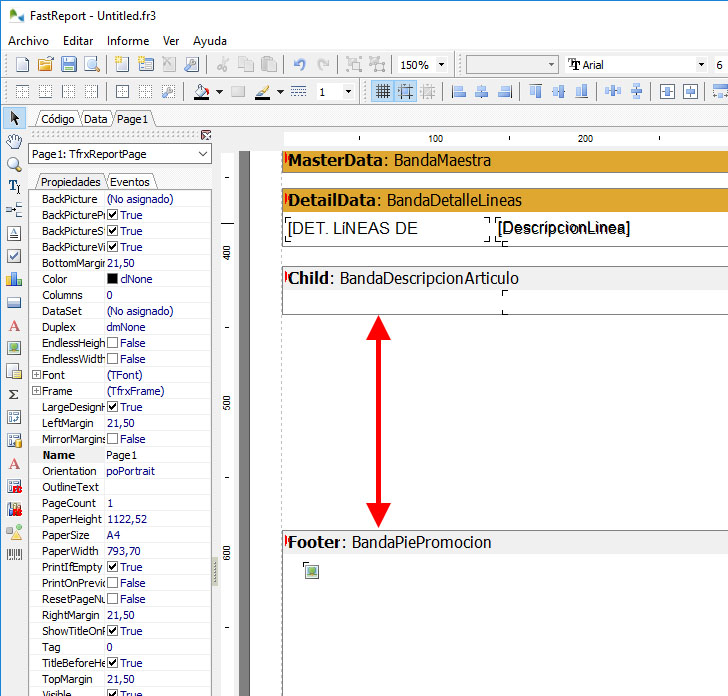Click the Save report icon
The height and width of the screenshot is (696, 728).
[69, 65]
